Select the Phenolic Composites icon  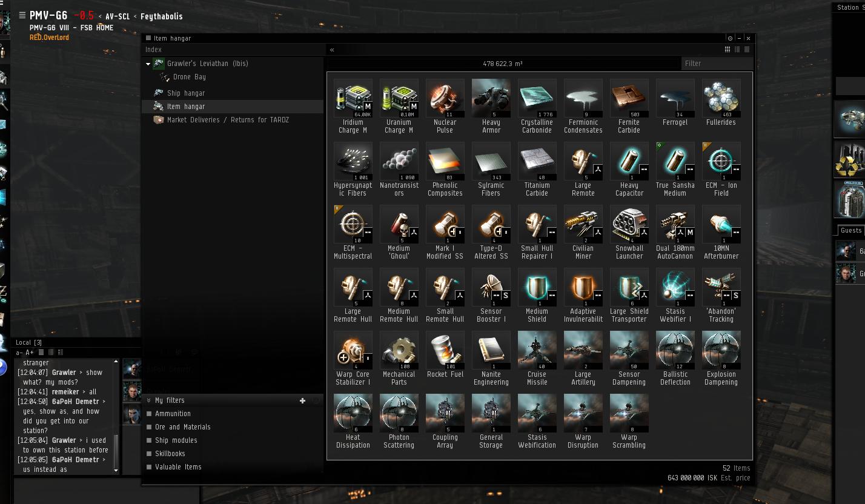[445, 161]
